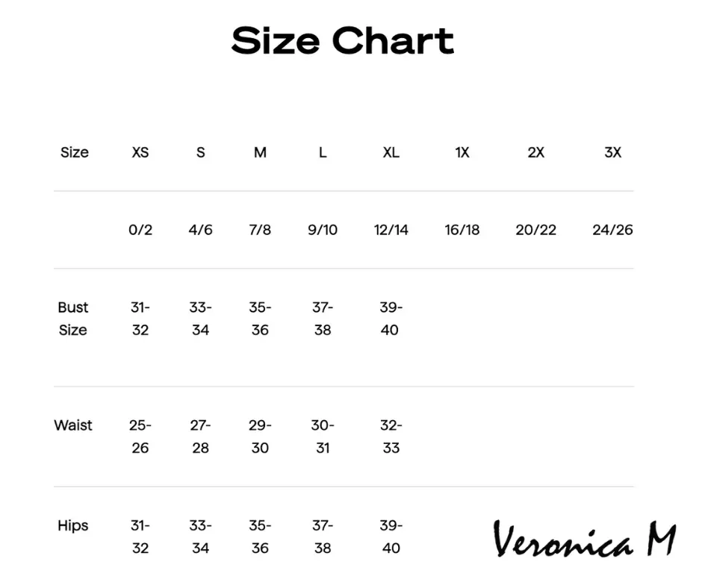Viewport: 702px width, 588px height.
Task: Click the 1X size header
Action: point(462,152)
